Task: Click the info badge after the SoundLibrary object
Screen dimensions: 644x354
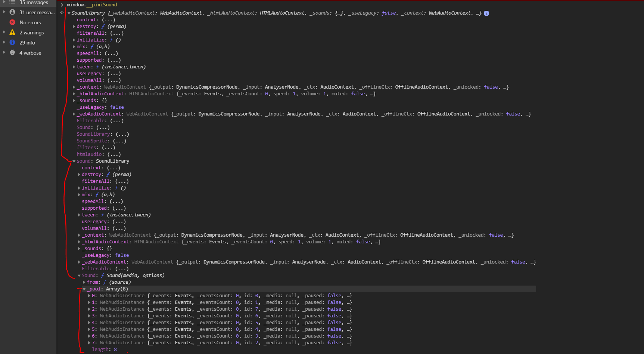Action: (486, 13)
